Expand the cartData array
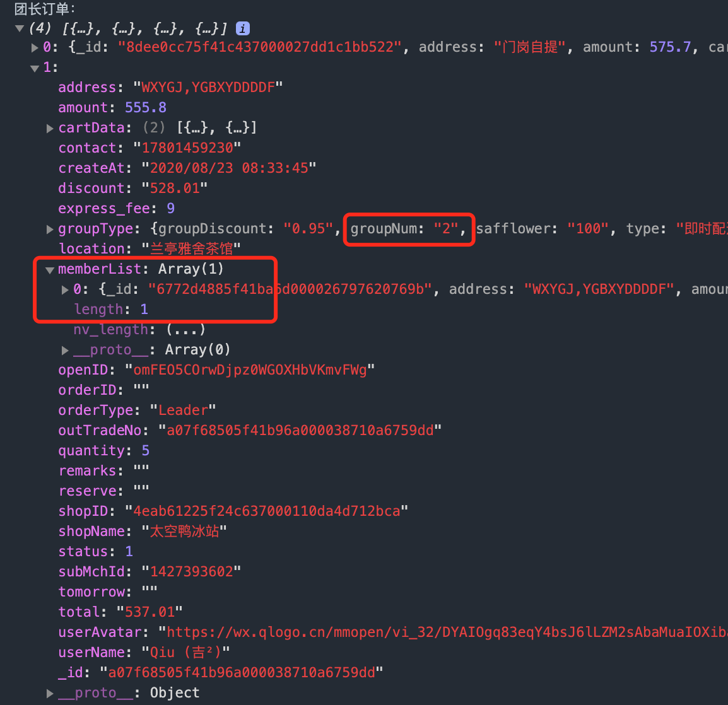 pos(50,128)
